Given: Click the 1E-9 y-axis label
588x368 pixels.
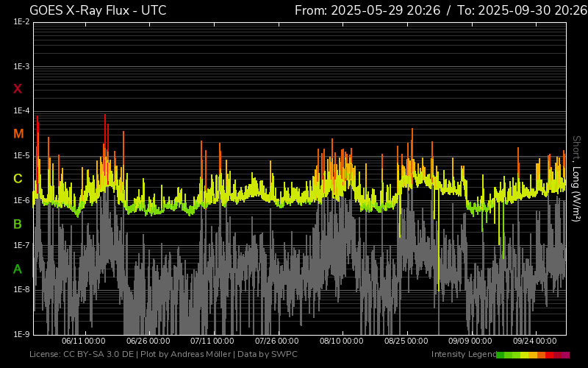Looking at the screenshot, I should pos(21,334).
